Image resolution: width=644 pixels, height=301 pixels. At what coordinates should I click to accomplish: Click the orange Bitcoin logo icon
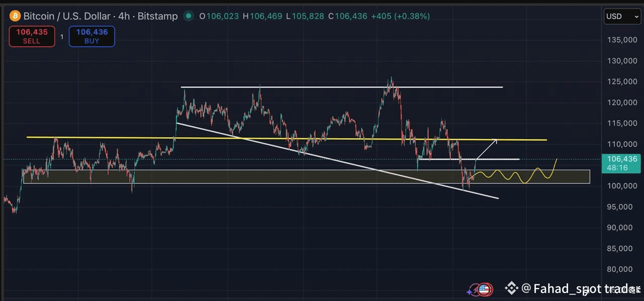[x=15, y=16]
